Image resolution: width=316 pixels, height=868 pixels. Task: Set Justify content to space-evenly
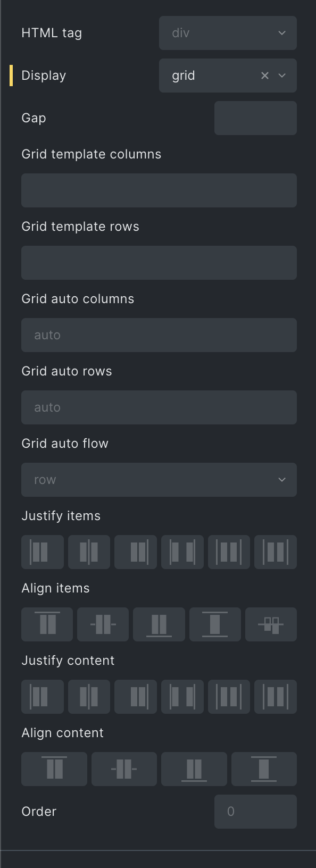tap(276, 697)
